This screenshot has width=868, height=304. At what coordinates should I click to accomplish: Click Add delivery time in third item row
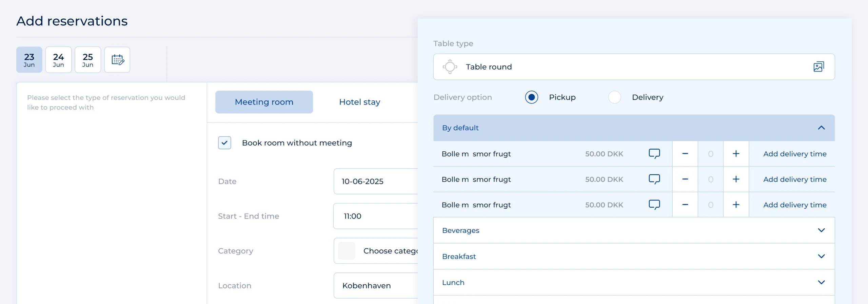(x=795, y=205)
